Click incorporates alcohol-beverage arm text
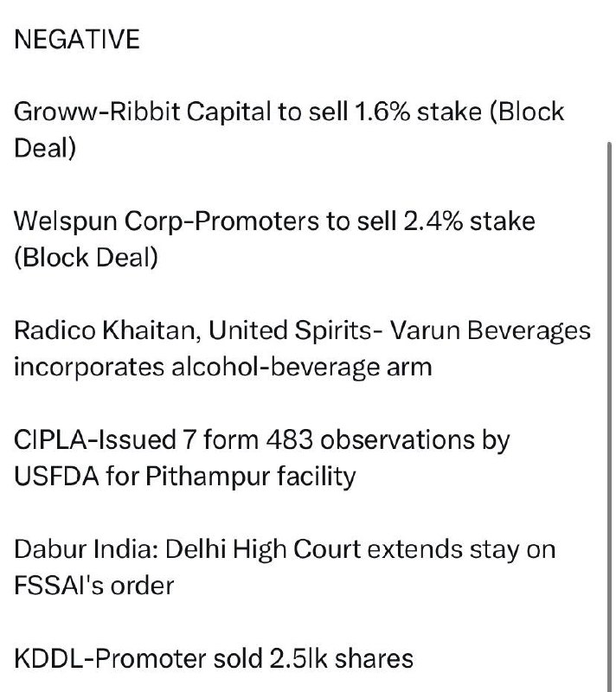 (x=223, y=367)
